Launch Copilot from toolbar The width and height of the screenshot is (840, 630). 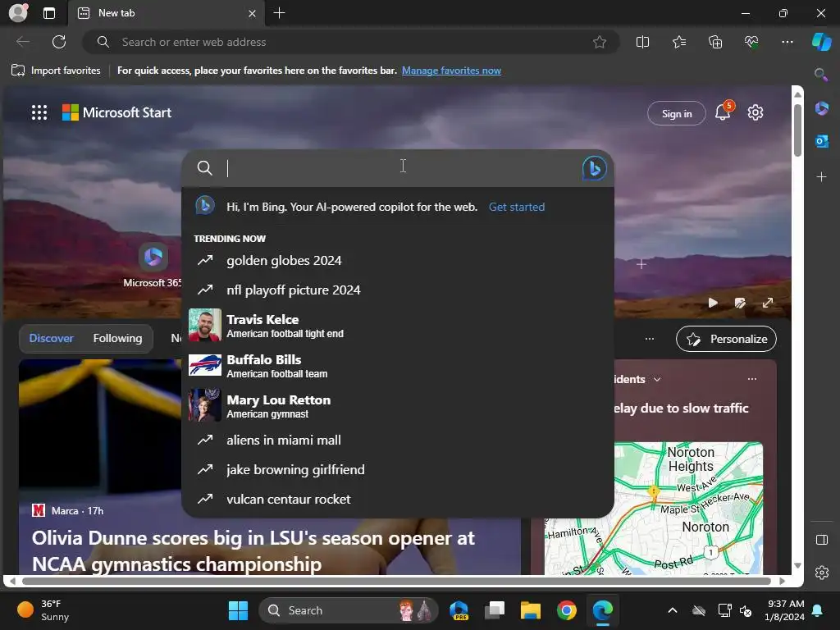coord(821,42)
